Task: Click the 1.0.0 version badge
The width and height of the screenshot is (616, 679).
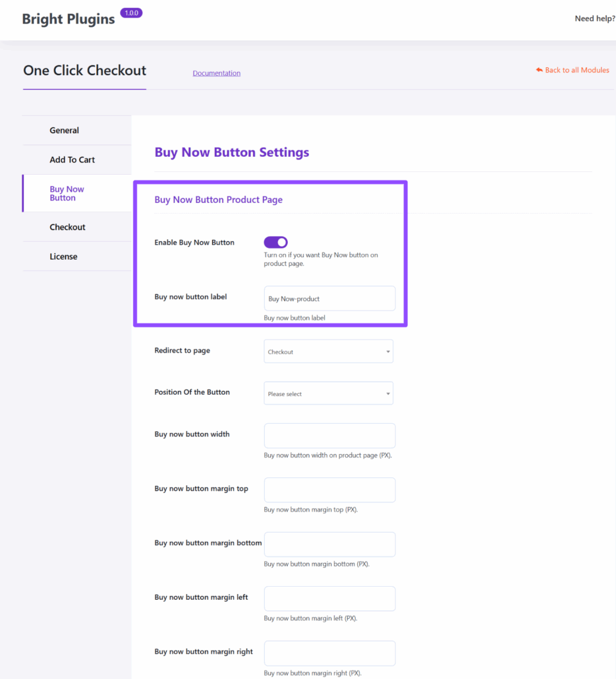Action: point(131,13)
